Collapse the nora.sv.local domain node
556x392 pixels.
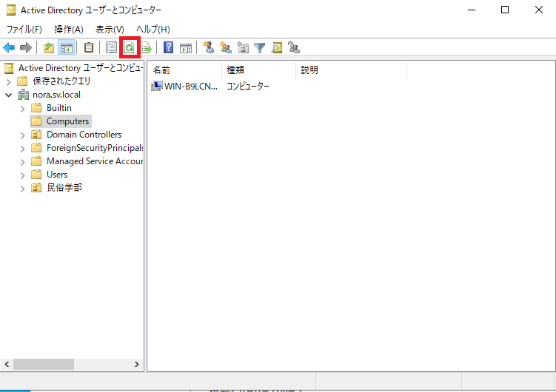point(9,95)
